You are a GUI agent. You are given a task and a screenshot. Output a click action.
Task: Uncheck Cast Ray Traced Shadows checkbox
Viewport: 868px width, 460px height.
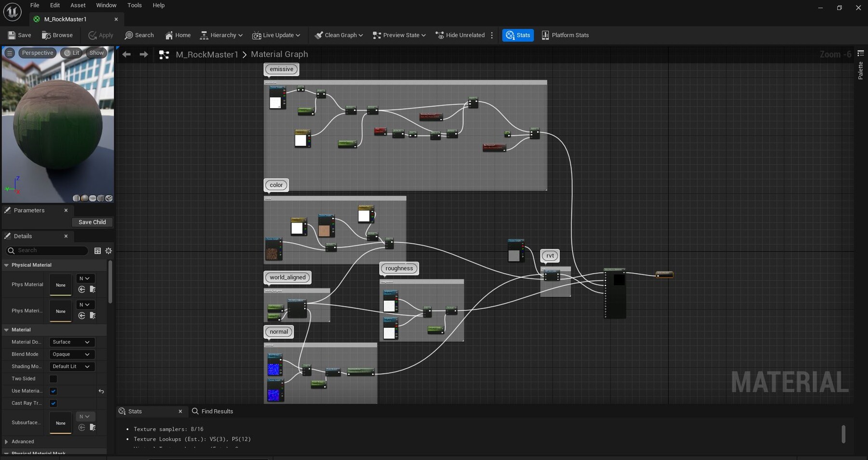[x=54, y=404]
